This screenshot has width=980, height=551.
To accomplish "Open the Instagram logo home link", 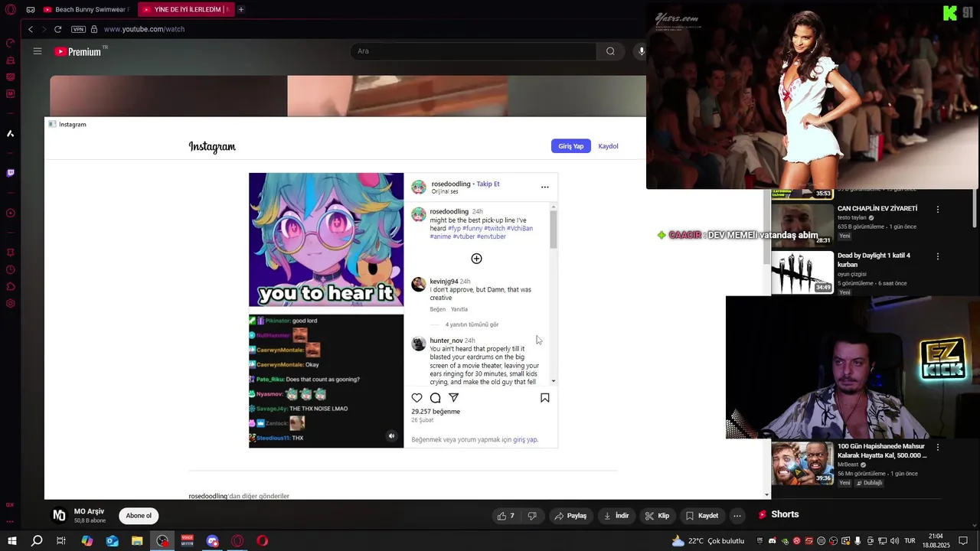I will [x=212, y=146].
